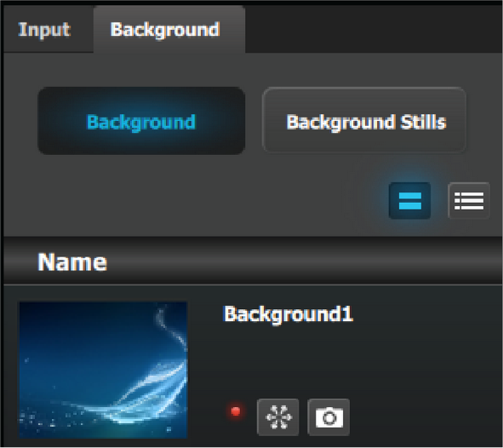Viewport: 503px width, 448px height.
Task: Show Background Stills list
Action: click(364, 120)
